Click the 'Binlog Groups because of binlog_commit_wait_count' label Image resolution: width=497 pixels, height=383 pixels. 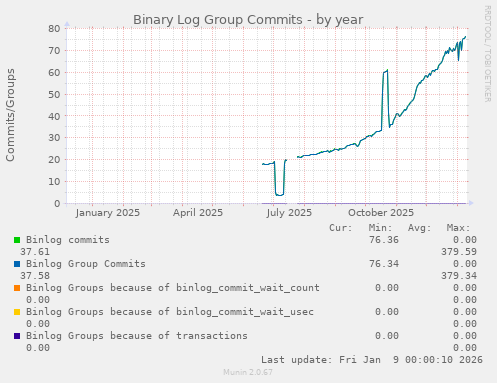coord(173,288)
